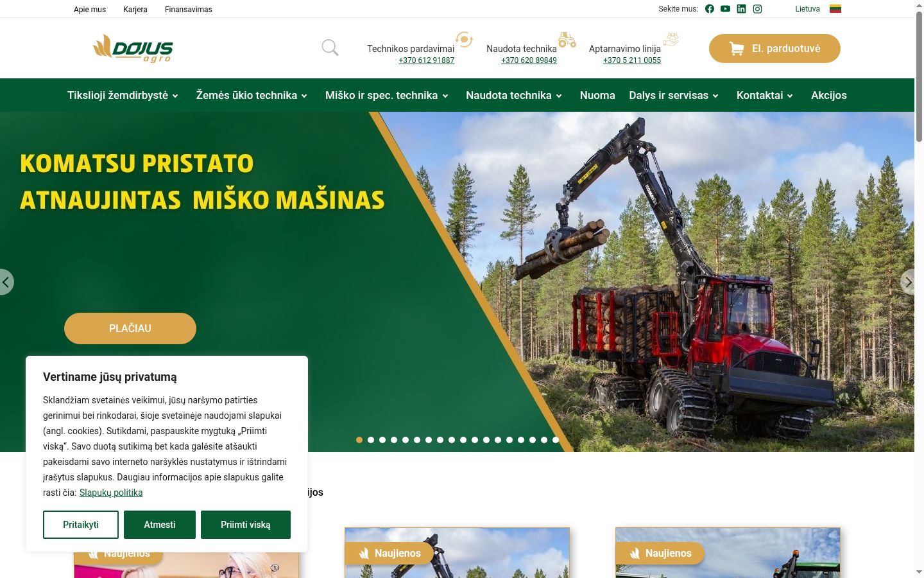Open the right Naujienos news card image
The height and width of the screenshot is (578, 924).
pyautogui.click(x=728, y=553)
